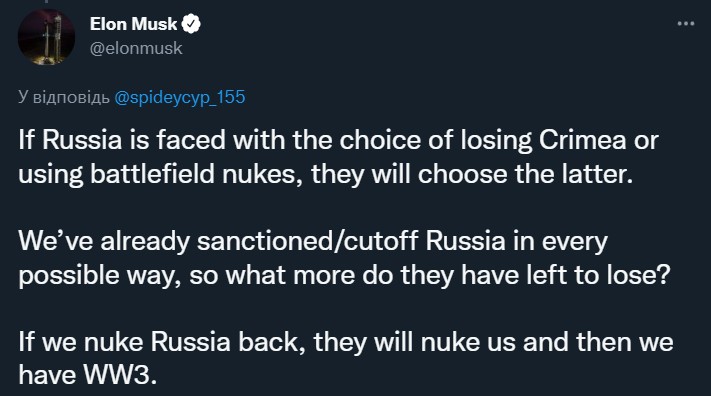Click the line starting "possible way, so what"
Image resolution: width=711 pixels, height=396 pixels.
344,275
